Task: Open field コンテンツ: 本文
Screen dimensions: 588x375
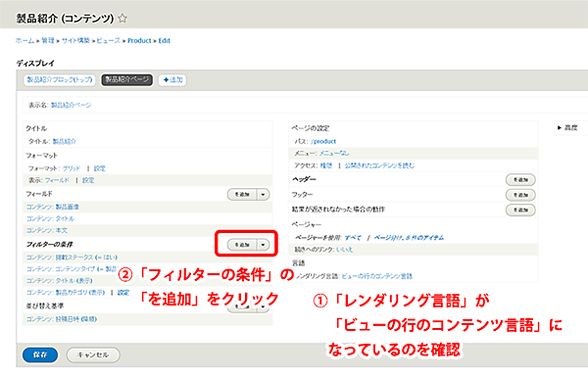Action: coord(46,230)
